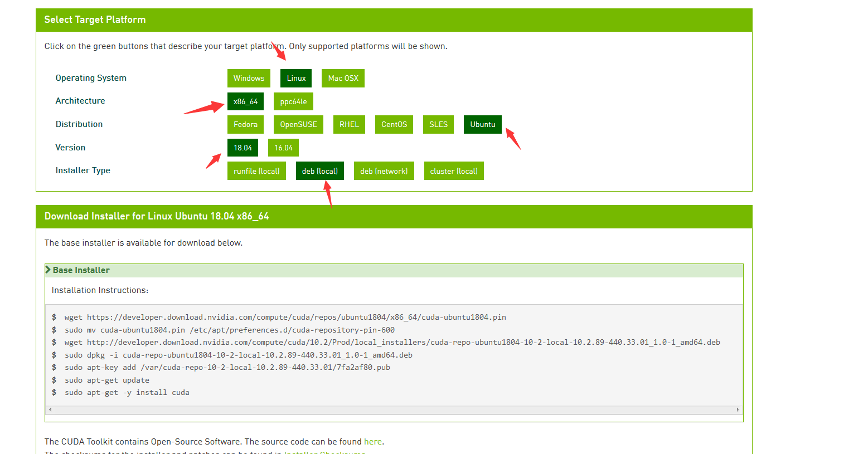
Task: Pick Fedora distribution
Action: click(245, 124)
